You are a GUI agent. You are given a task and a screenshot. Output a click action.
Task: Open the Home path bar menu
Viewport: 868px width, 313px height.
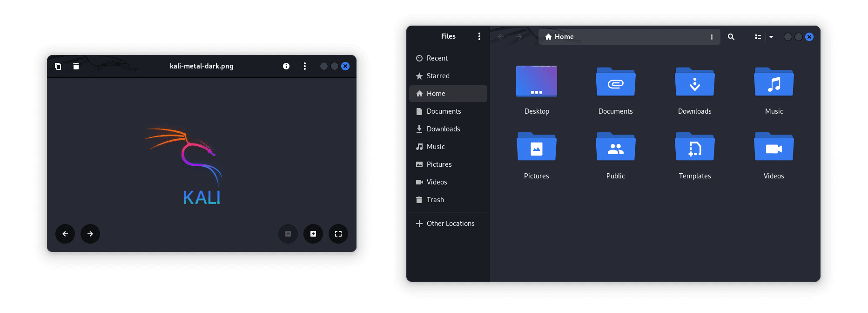(x=712, y=37)
